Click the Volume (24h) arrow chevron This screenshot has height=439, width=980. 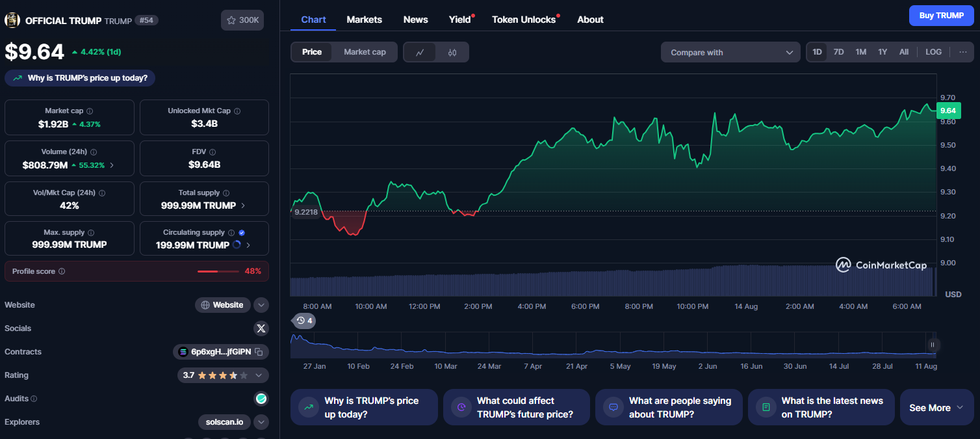[112, 165]
